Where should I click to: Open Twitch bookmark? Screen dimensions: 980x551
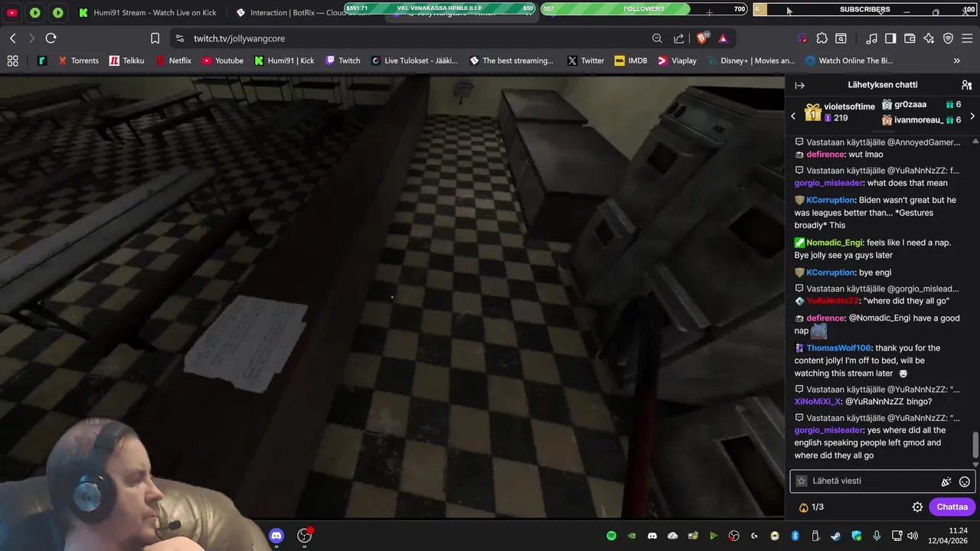(x=342, y=60)
